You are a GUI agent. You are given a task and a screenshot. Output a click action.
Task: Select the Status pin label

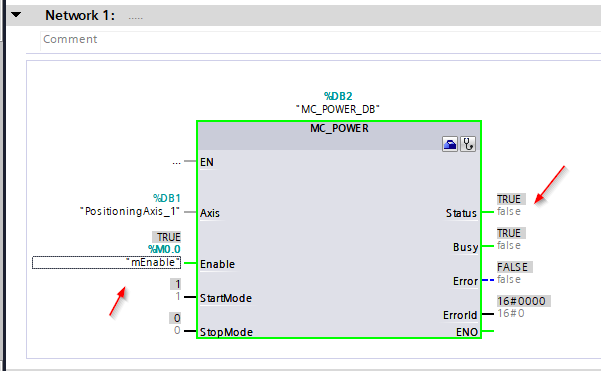pos(461,213)
